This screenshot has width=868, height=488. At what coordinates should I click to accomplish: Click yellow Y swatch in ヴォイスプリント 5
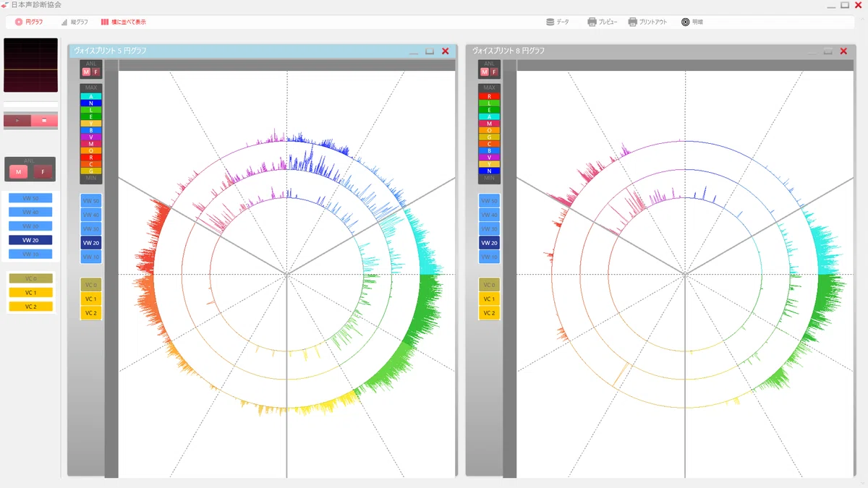pos(91,123)
